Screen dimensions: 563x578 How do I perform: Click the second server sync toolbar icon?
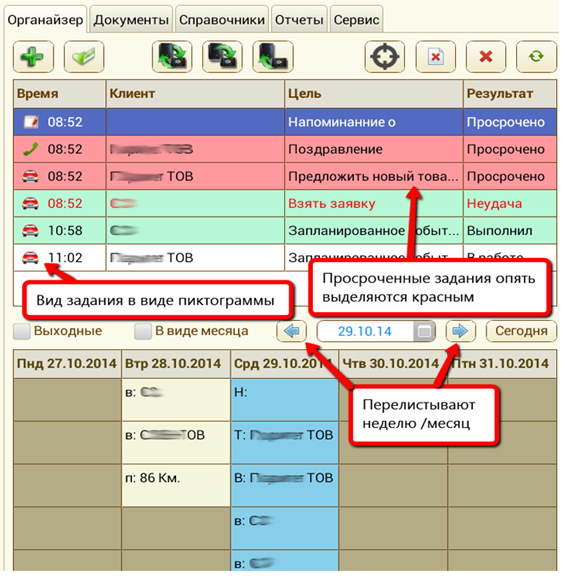222,57
